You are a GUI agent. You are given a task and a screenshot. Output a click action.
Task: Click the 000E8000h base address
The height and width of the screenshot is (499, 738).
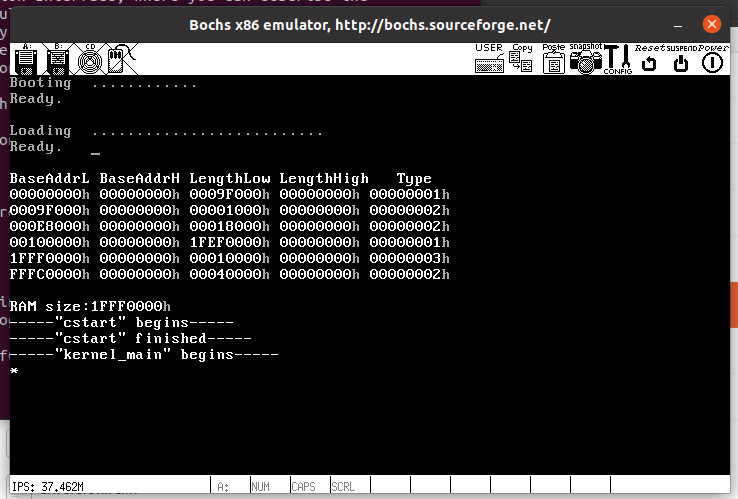49,226
